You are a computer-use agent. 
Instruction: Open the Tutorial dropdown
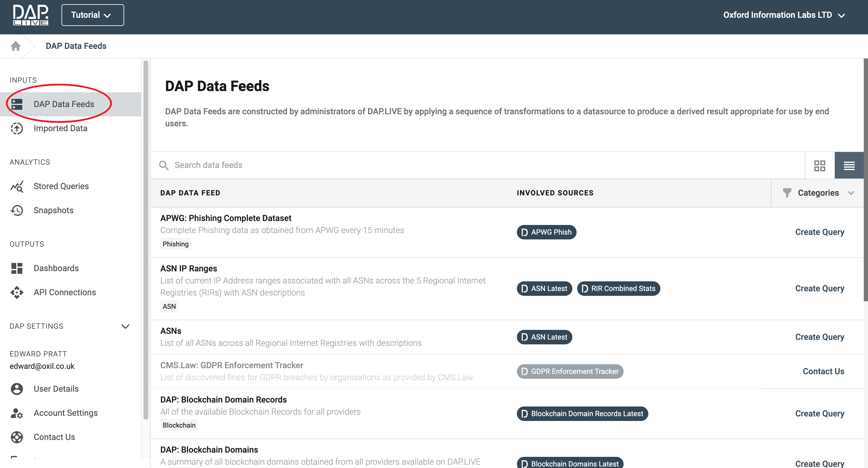92,15
